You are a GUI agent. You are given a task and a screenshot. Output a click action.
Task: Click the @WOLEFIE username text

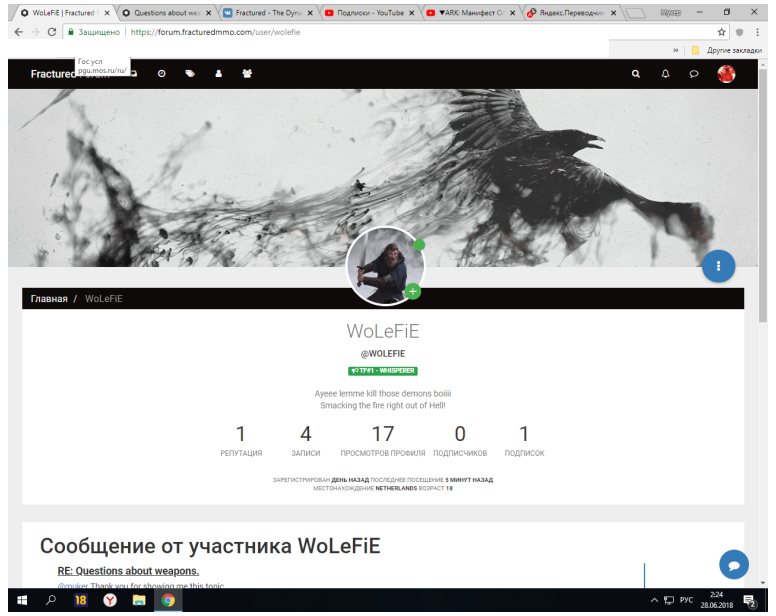383,354
